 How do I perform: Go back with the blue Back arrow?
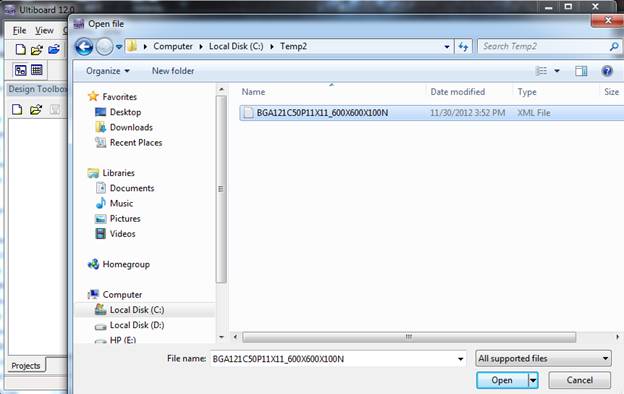click(x=84, y=47)
